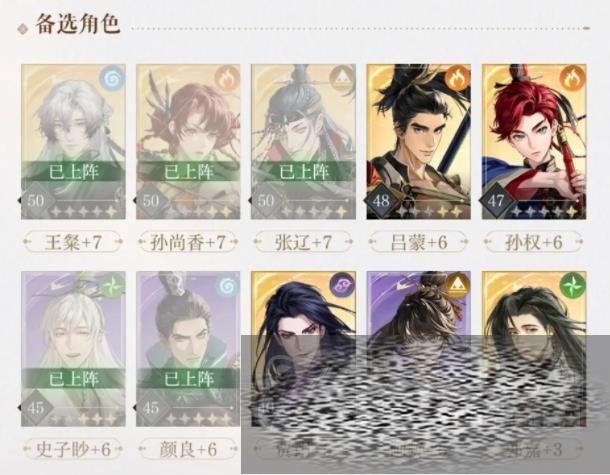Click the wind swirl icon on 颜良's card
The image size is (610, 475).
click(227, 287)
